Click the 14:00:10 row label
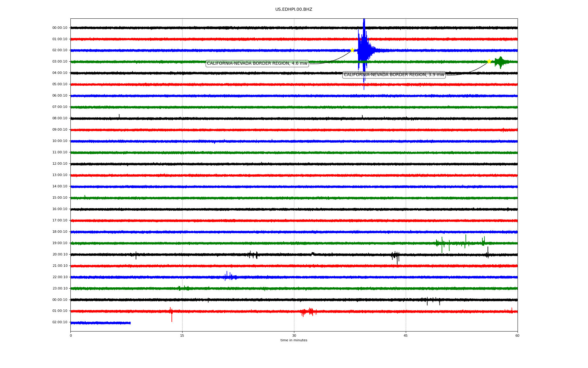The image size is (588, 368). tap(60, 186)
